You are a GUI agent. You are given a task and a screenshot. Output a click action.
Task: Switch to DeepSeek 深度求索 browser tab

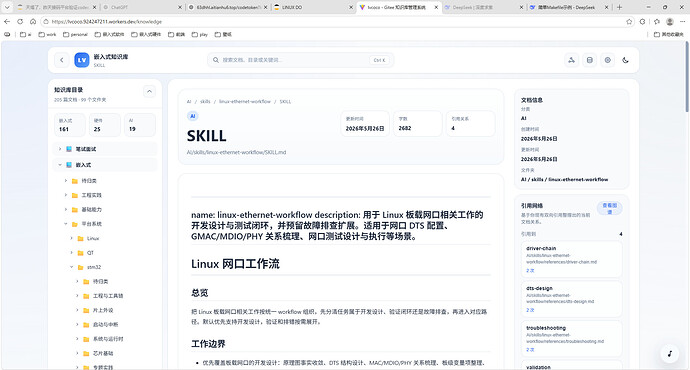[484, 7]
